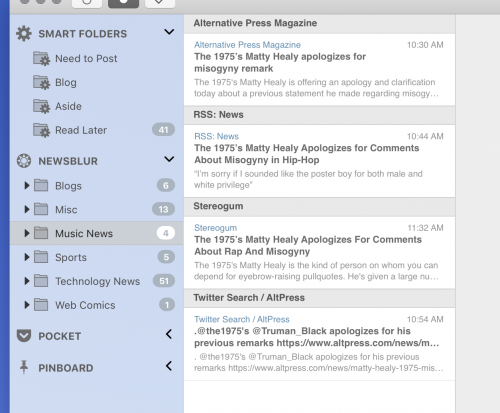This screenshot has width=500, height=413.
Task: Click the NewsBlur account icon
Action: point(24,161)
